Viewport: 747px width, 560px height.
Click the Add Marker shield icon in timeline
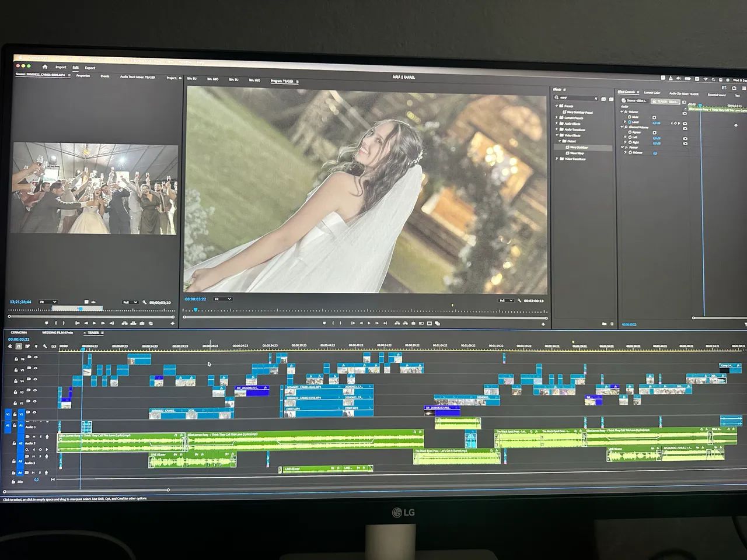tap(36, 346)
